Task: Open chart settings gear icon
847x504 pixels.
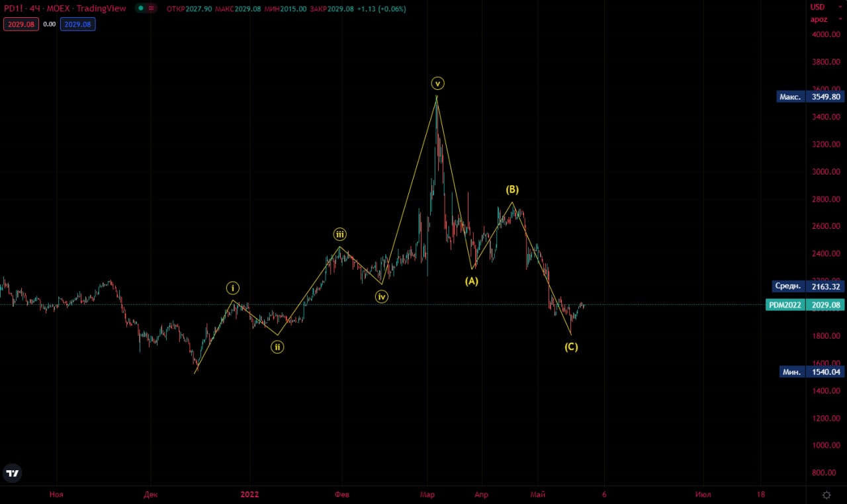Action: pos(826,495)
